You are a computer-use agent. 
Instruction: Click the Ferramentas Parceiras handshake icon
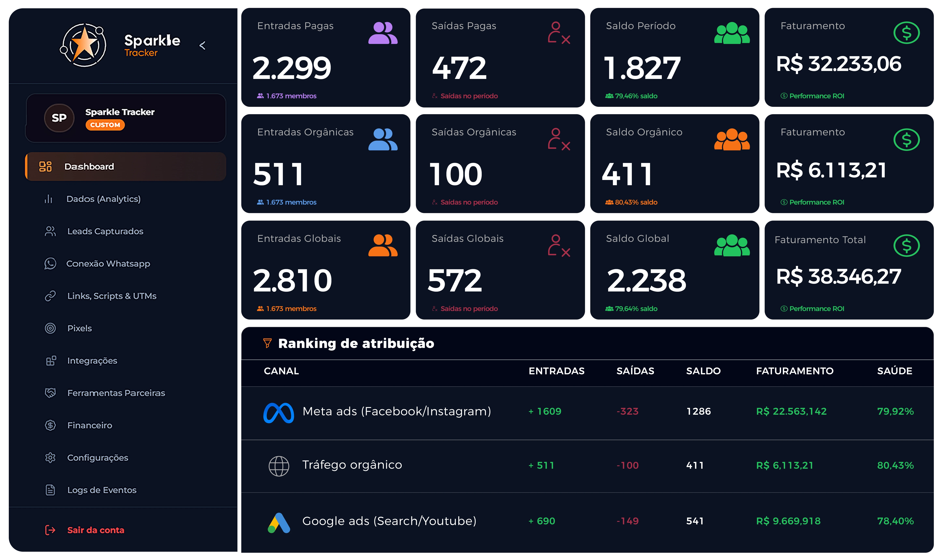tap(50, 393)
